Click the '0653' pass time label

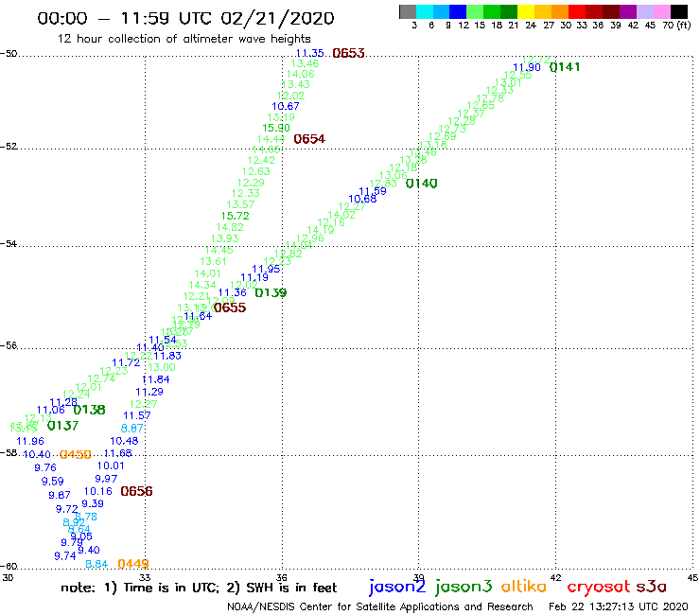click(x=349, y=53)
